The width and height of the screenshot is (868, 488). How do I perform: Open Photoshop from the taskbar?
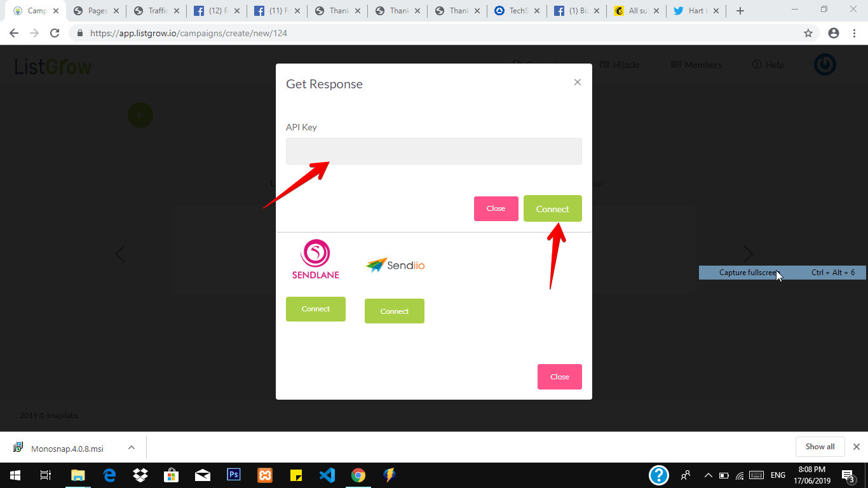click(234, 475)
